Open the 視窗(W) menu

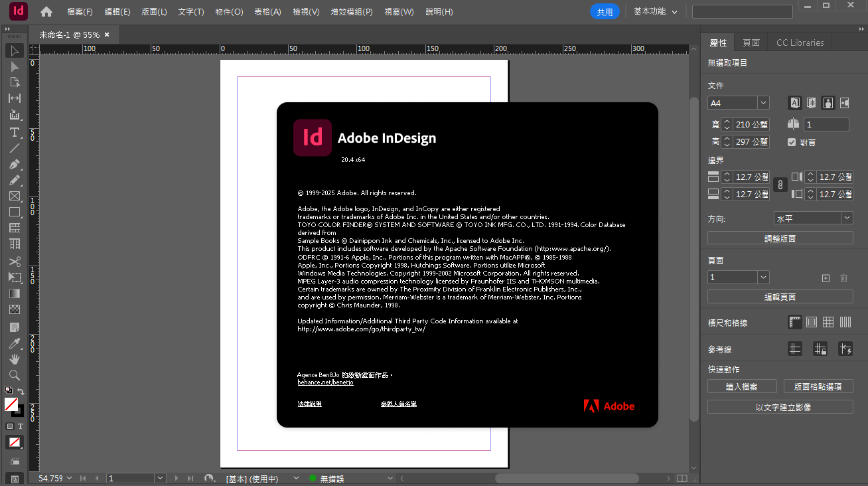399,12
